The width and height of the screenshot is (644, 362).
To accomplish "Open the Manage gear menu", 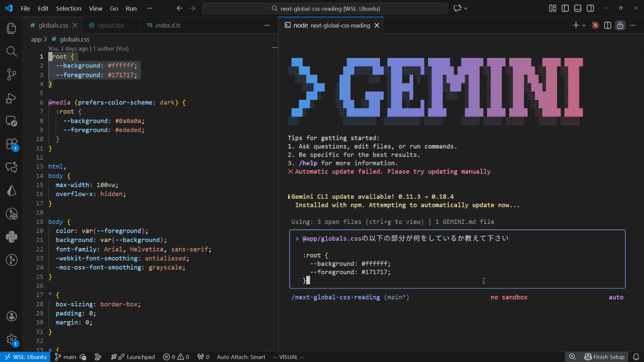I will point(11,340).
